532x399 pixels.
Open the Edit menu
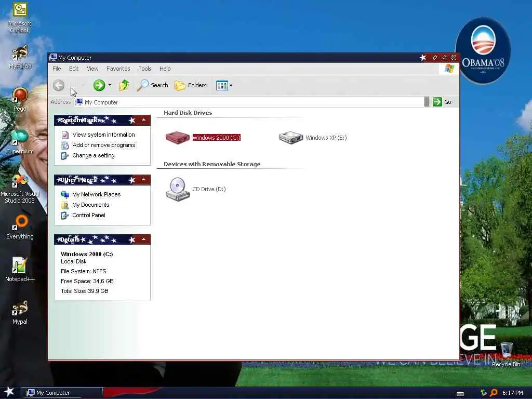74,69
